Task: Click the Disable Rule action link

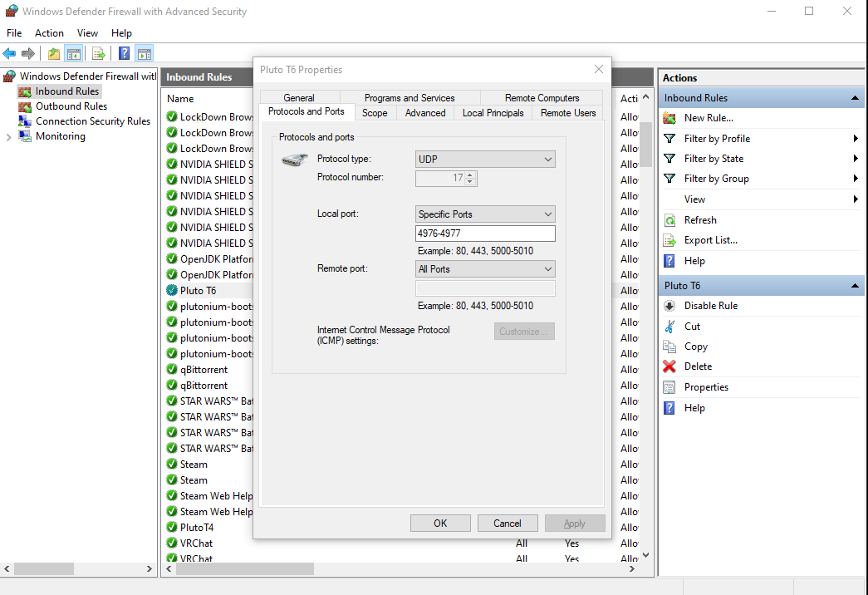Action: point(711,306)
